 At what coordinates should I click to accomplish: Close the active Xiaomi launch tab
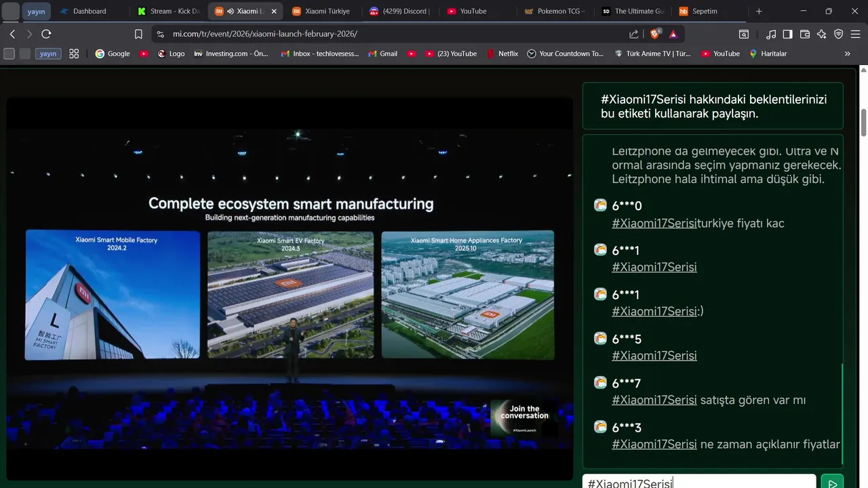click(x=275, y=11)
